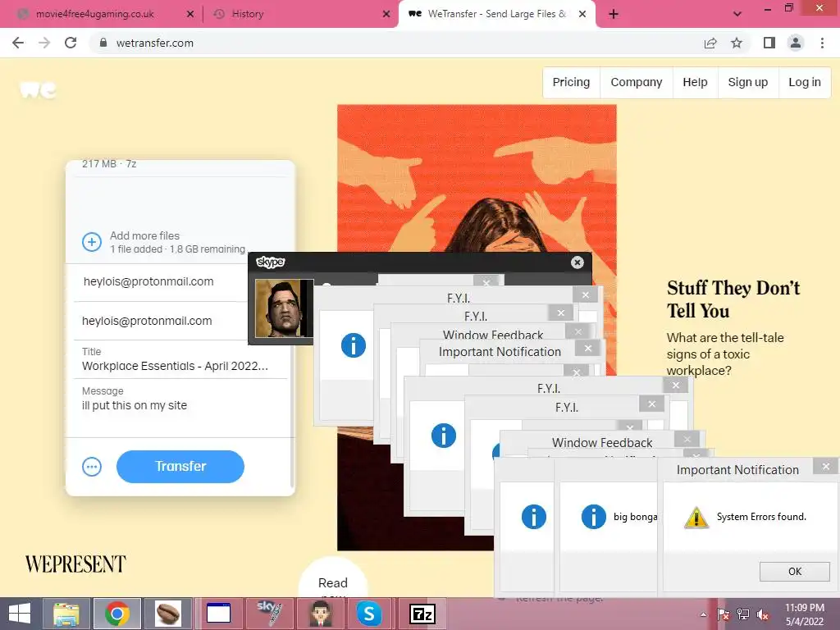The image size is (840, 630).
Task: Open WEPRESENT link
Action: coord(75,564)
